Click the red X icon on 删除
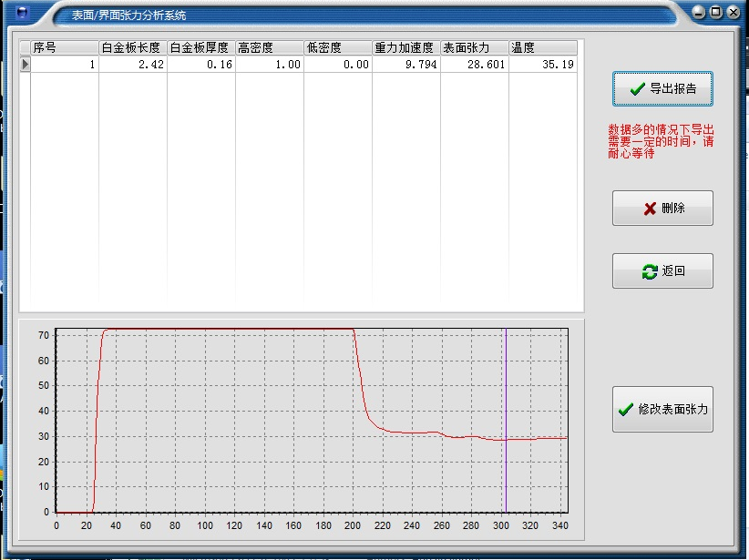This screenshot has width=749, height=560. [x=650, y=209]
